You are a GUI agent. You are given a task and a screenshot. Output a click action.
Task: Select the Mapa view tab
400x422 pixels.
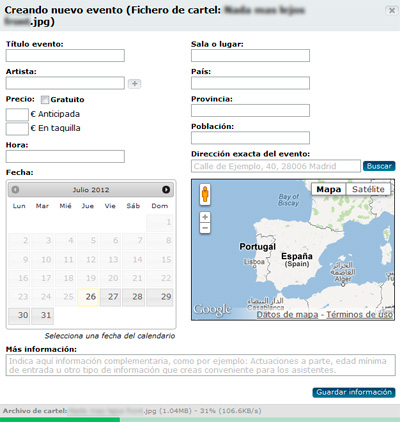[329, 189]
